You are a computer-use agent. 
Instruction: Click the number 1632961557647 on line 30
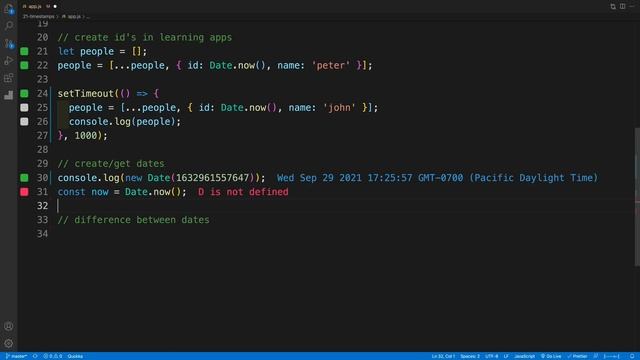(x=212, y=178)
